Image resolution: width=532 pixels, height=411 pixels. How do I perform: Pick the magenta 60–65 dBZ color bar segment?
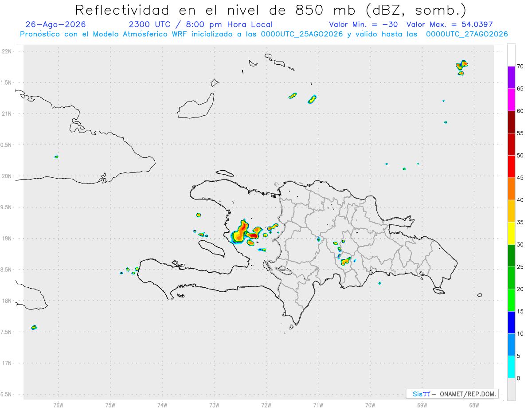tap(511, 100)
